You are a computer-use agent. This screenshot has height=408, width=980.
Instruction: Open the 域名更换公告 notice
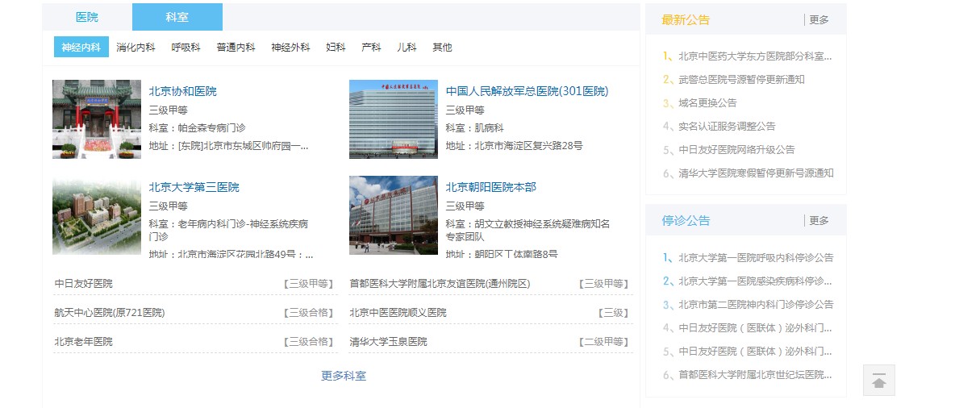tap(707, 103)
